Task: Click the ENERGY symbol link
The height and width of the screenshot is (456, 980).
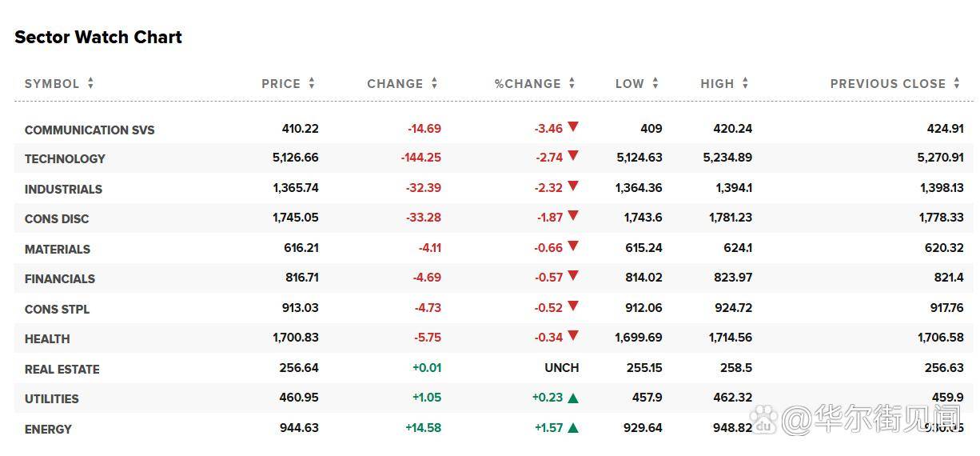Action: tap(48, 429)
